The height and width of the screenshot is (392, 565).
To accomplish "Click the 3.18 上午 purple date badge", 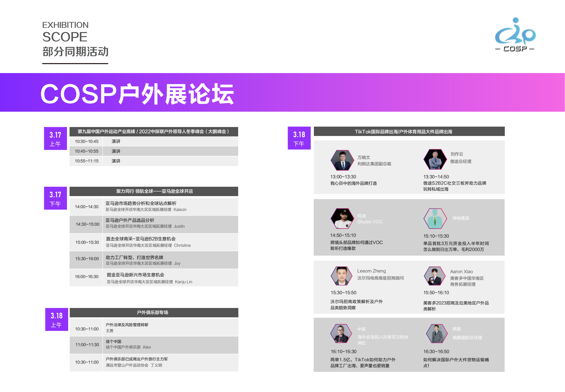I will point(57,319).
